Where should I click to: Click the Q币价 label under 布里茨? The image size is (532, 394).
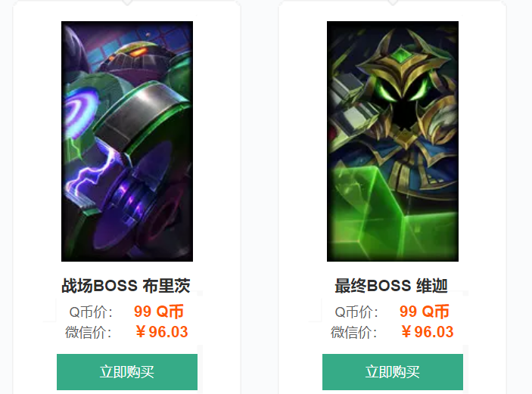tap(91, 312)
